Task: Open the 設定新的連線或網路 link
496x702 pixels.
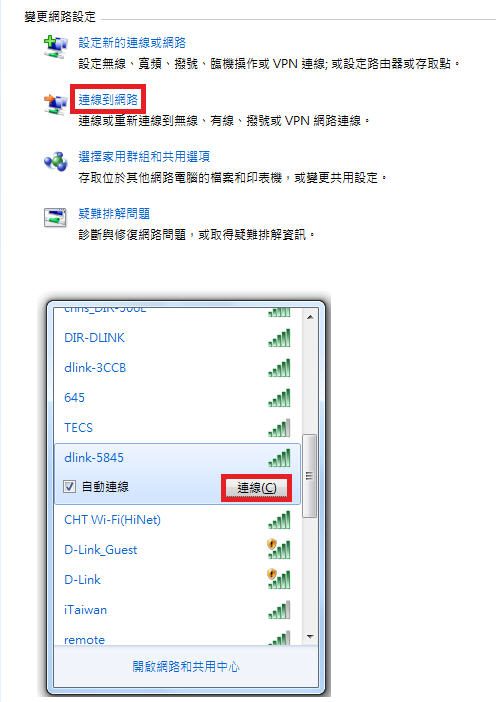Action: pos(132,43)
